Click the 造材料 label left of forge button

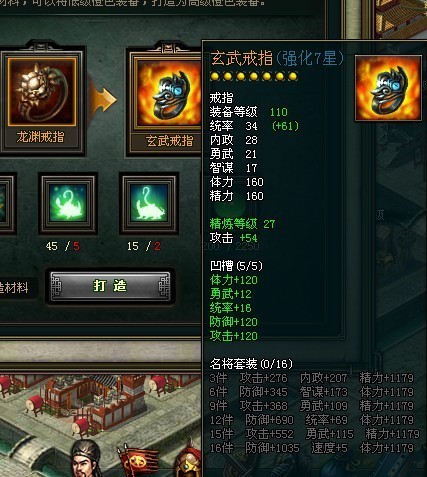click(14, 288)
